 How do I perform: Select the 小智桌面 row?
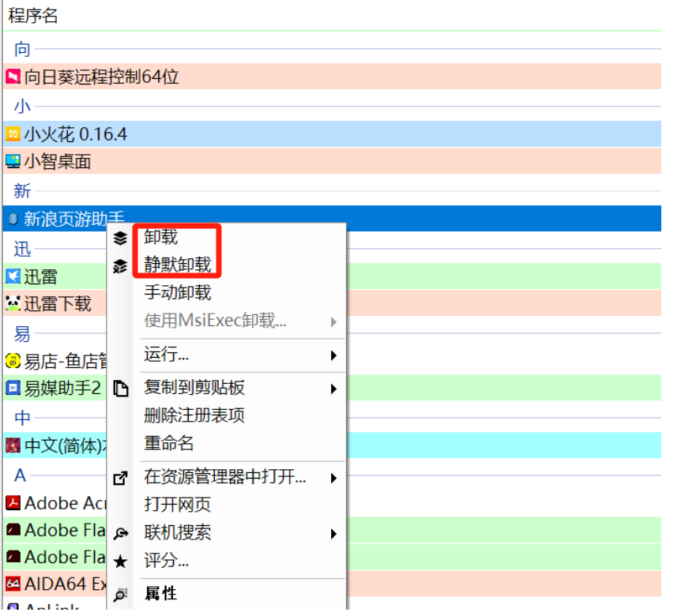[x=332, y=161]
